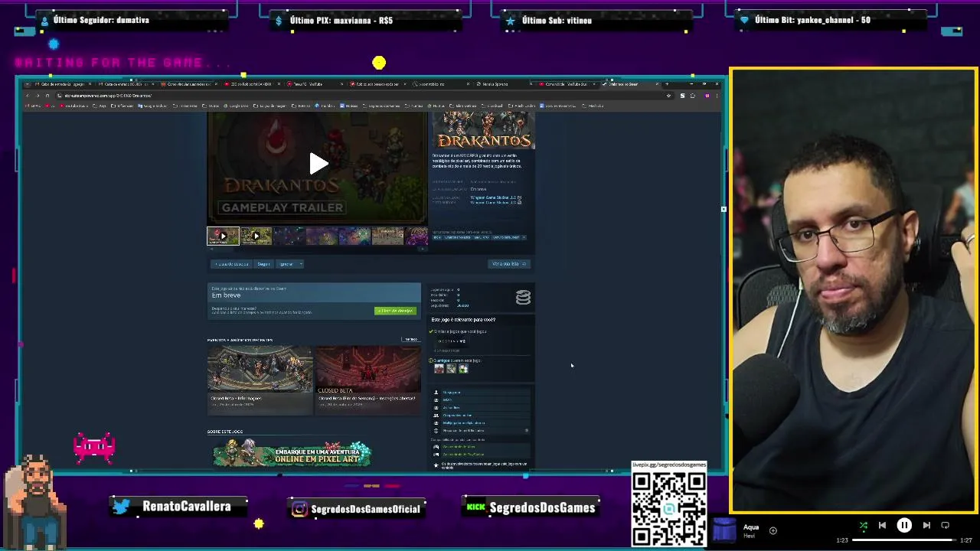Pause the song Aqua
980x551 pixels.
[x=904, y=526]
